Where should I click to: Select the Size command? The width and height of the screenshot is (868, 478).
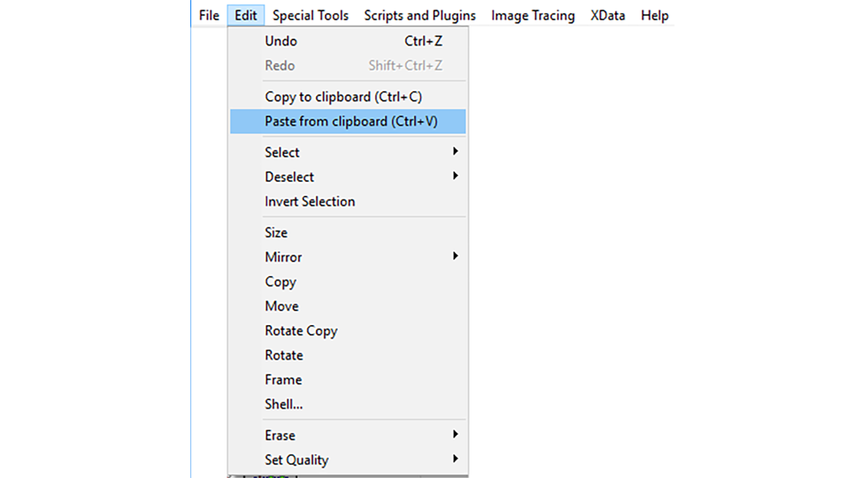275,232
